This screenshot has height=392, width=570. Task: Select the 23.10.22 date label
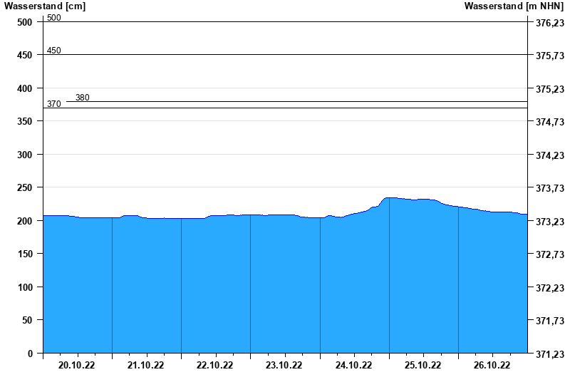[284, 366]
